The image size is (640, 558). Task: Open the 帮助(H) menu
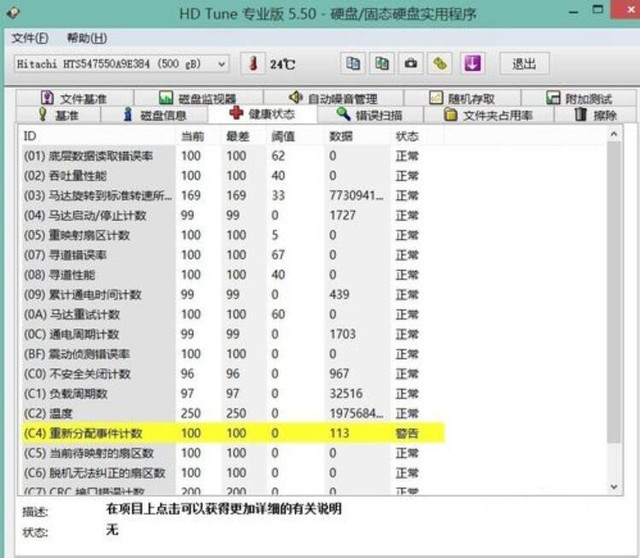point(87,38)
